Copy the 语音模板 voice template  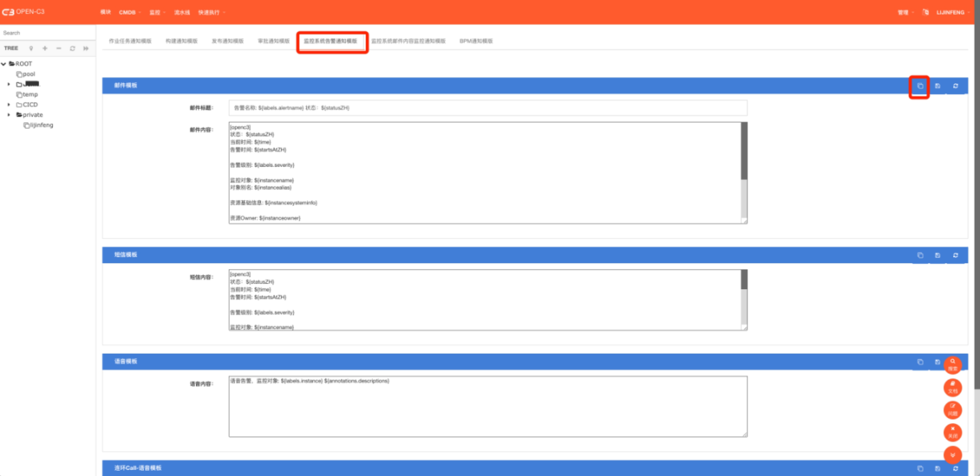tap(920, 362)
